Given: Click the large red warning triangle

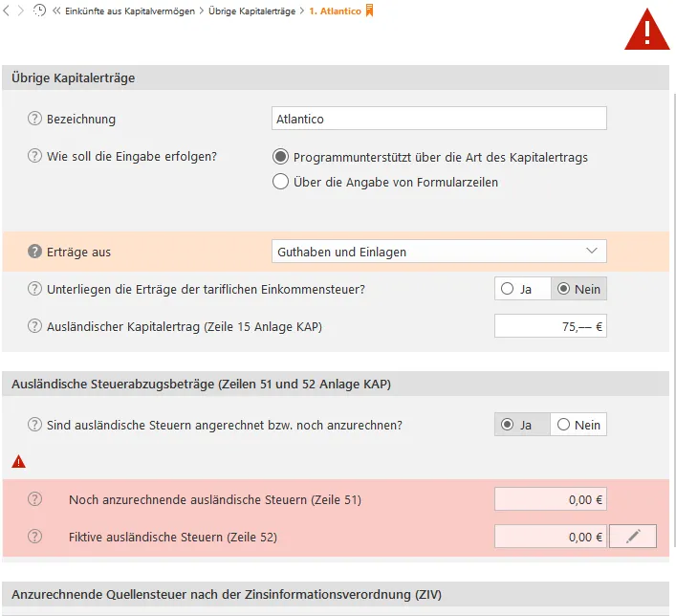Looking at the screenshot, I should (647, 31).
